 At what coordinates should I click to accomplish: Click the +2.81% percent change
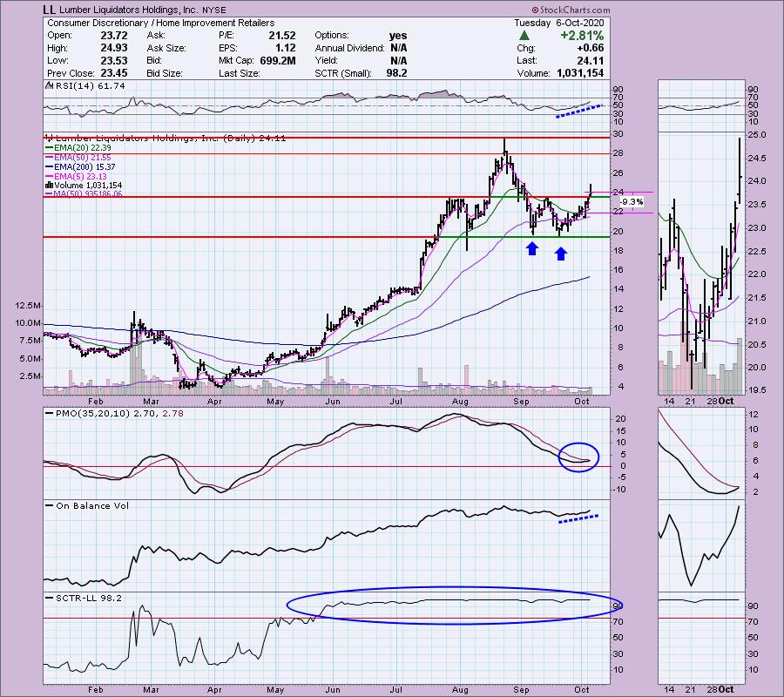tap(582, 36)
